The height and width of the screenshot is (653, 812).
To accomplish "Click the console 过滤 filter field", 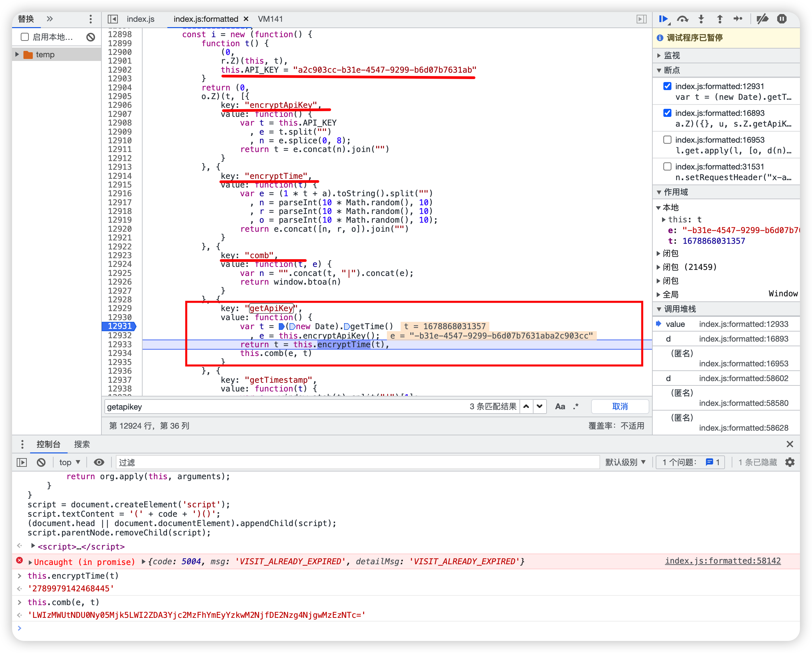I will click(x=358, y=462).
